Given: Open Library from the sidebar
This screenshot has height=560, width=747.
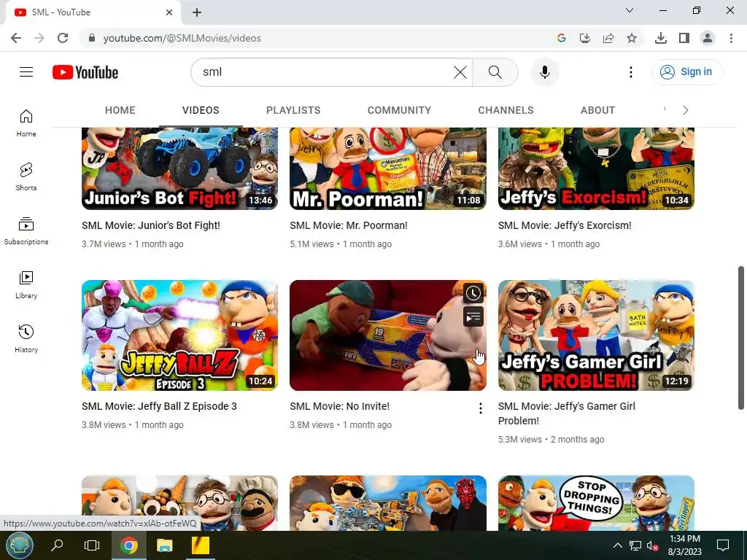Looking at the screenshot, I should 26,285.
